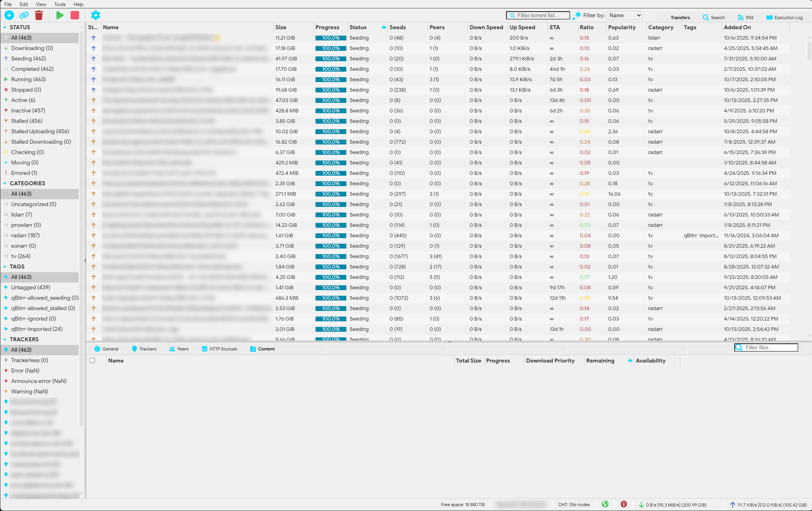The height and width of the screenshot is (511, 812).
Task: Click the Filter torrent list field
Action: (538, 15)
